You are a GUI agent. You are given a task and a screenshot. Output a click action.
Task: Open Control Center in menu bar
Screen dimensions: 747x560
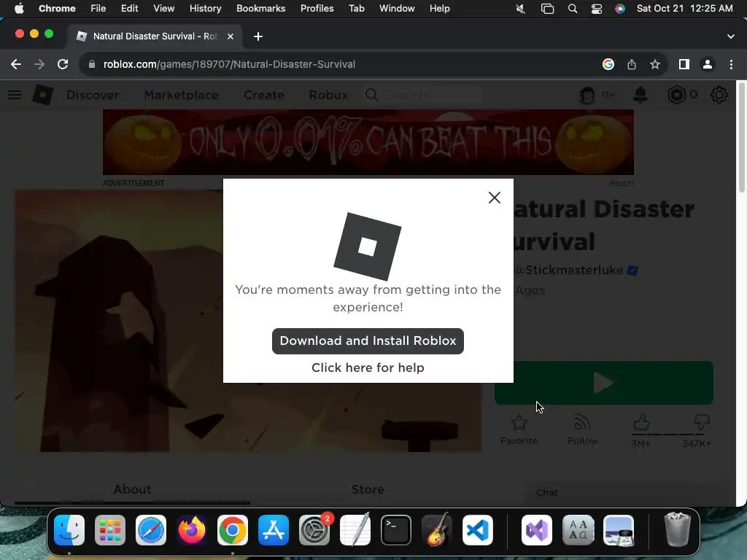(597, 9)
